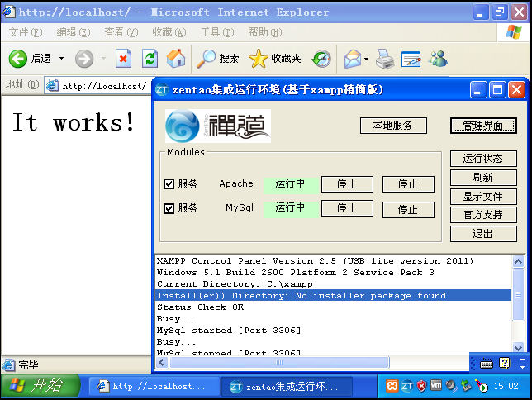The height and width of the screenshot is (400, 532).
Task: Click the safely remove hardware tray icon
Action: point(466,386)
